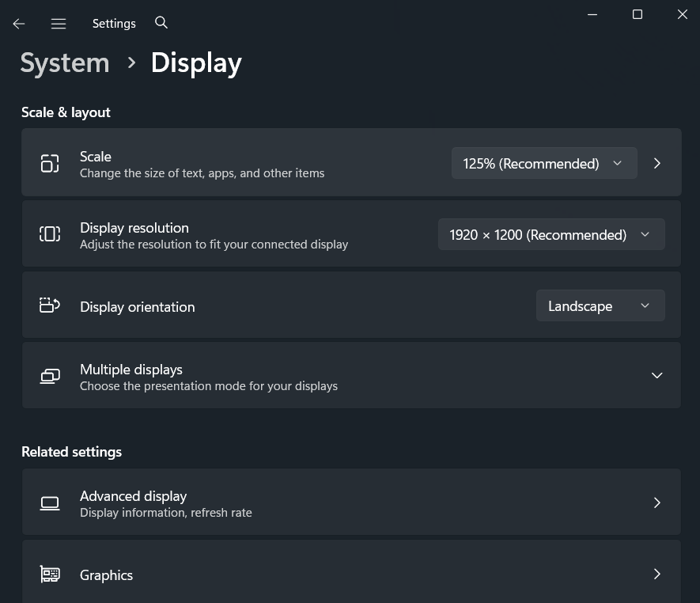Click the Advanced display label
The width and height of the screenshot is (700, 603).
point(133,496)
